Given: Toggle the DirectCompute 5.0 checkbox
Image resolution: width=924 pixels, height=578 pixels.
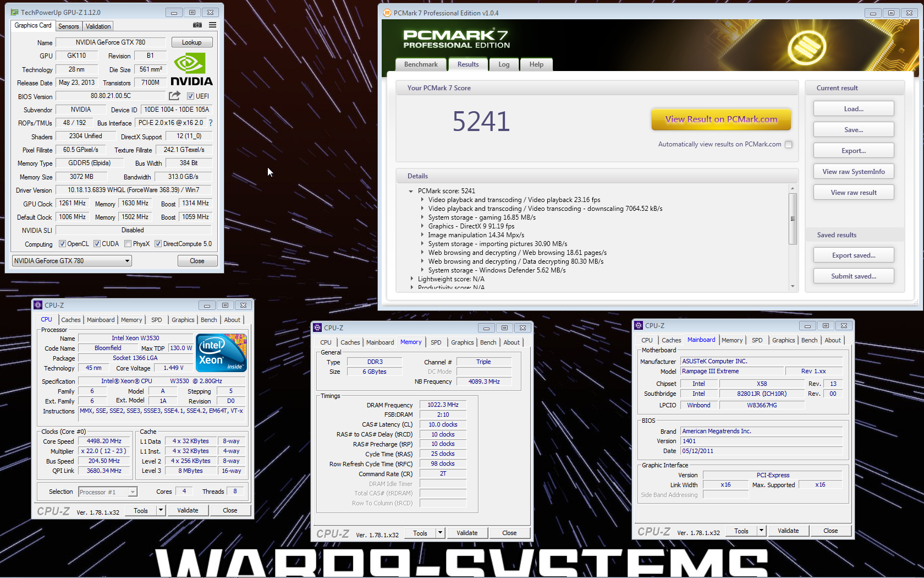Looking at the screenshot, I should [158, 244].
